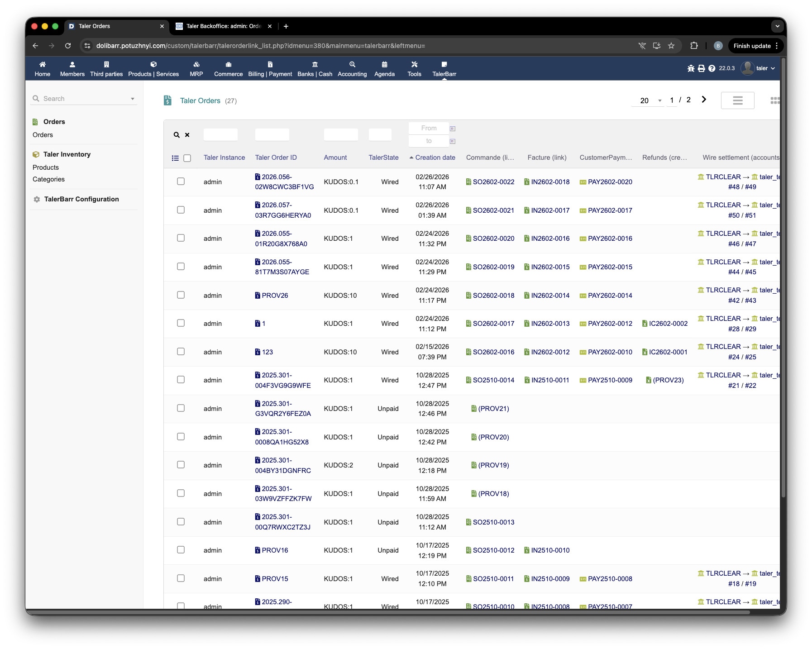Open TalerBarr Configuration in sidebar
Screen dimensions: 812x649
[81, 199]
